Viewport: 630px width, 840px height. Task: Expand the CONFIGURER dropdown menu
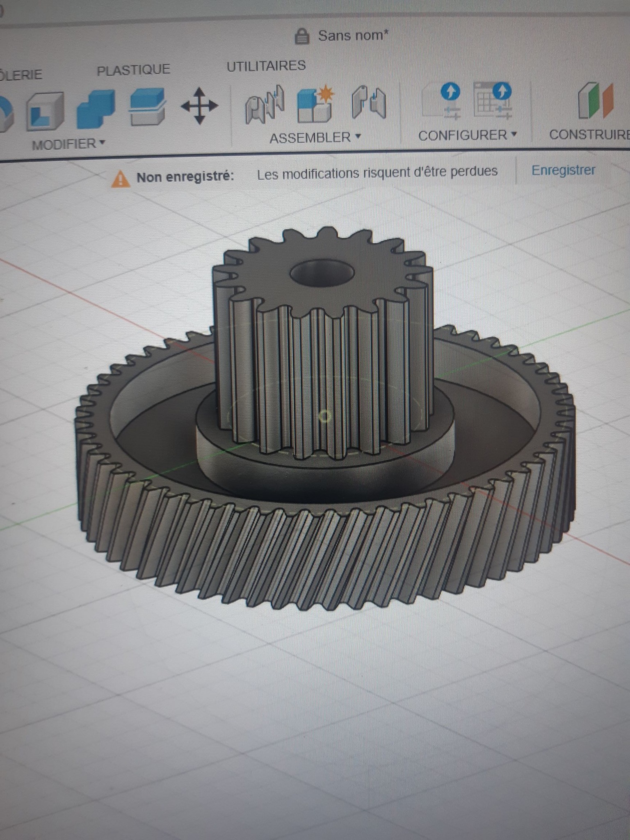coord(468,135)
